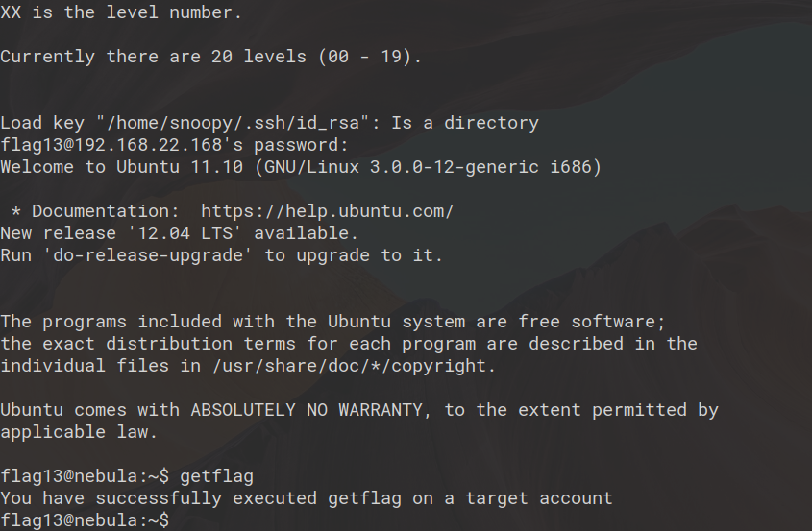This screenshot has height=531, width=812.
Task: Click the "Is a directory" error text
Action: pos(464,123)
